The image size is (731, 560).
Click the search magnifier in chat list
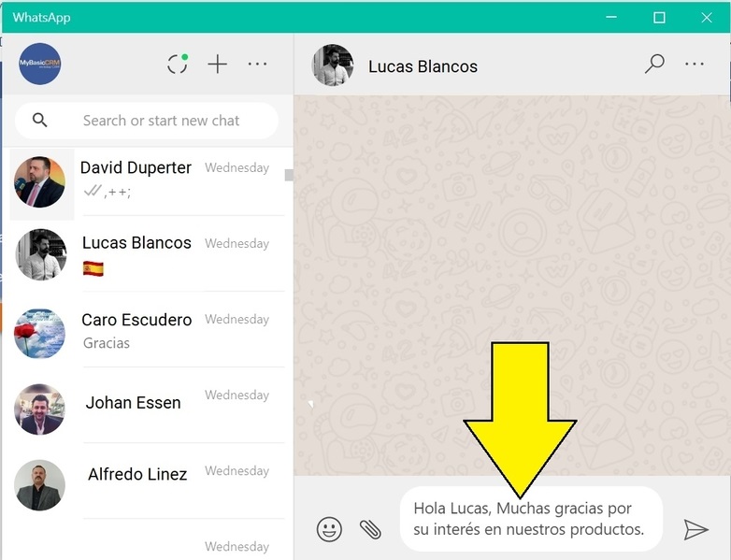pyautogui.click(x=40, y=121)
